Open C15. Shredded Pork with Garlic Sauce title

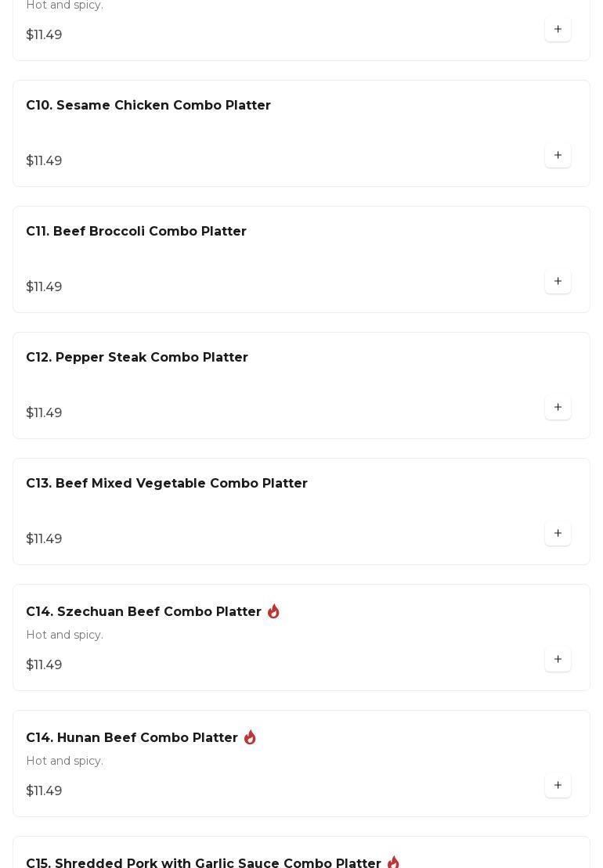203,863
